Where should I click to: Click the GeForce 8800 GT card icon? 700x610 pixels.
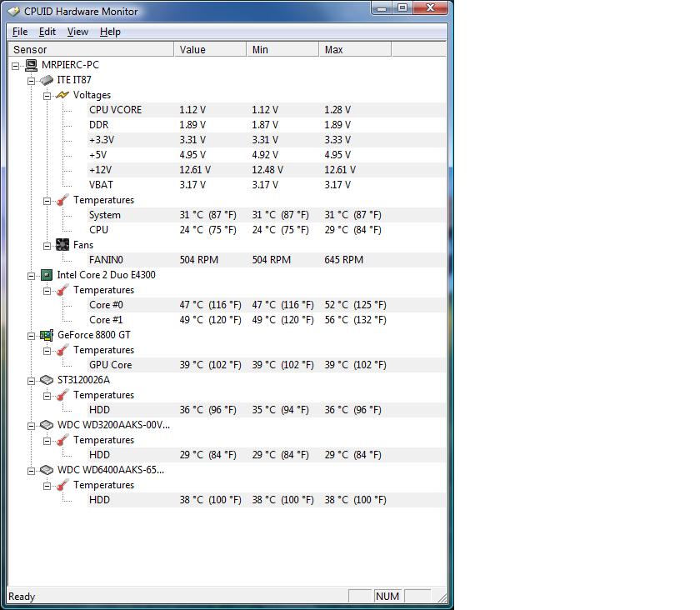47,335
